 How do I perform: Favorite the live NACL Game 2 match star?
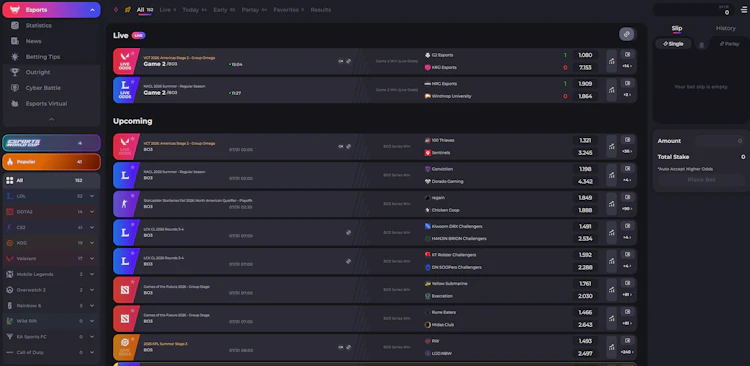pyautogui.click(x=132, y=82)
